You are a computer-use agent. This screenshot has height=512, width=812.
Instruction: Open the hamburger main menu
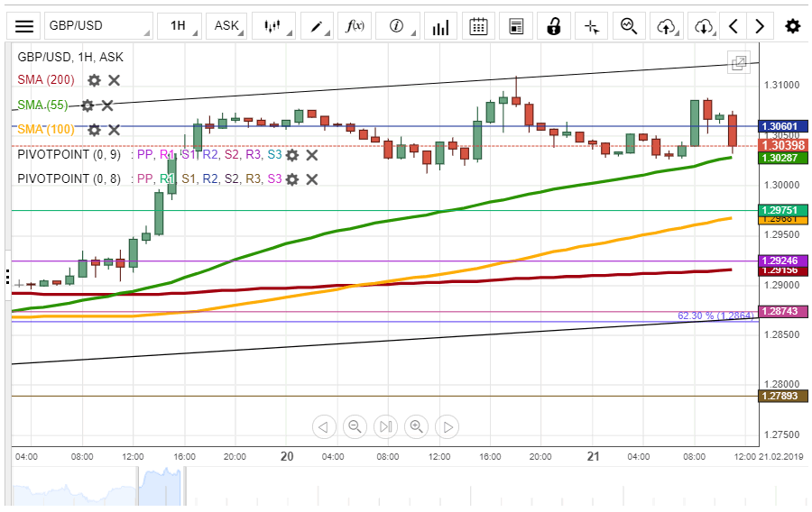click(x=25, y=26)
